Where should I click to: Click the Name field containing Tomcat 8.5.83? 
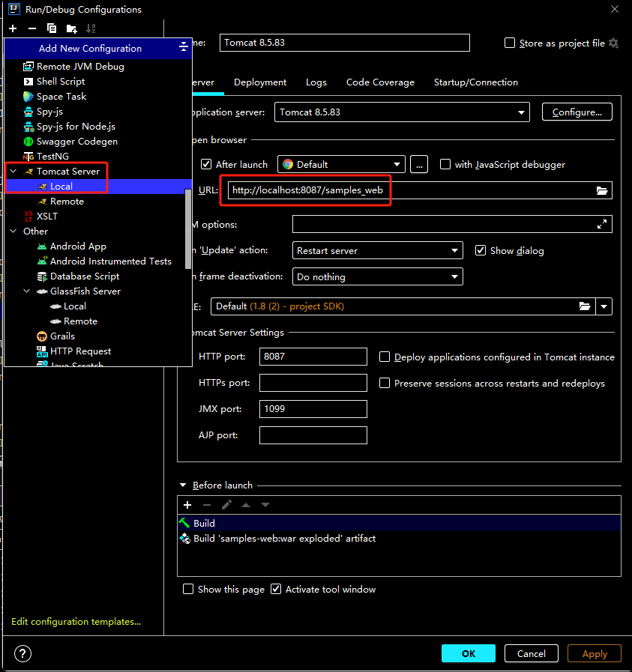(344, 43)
